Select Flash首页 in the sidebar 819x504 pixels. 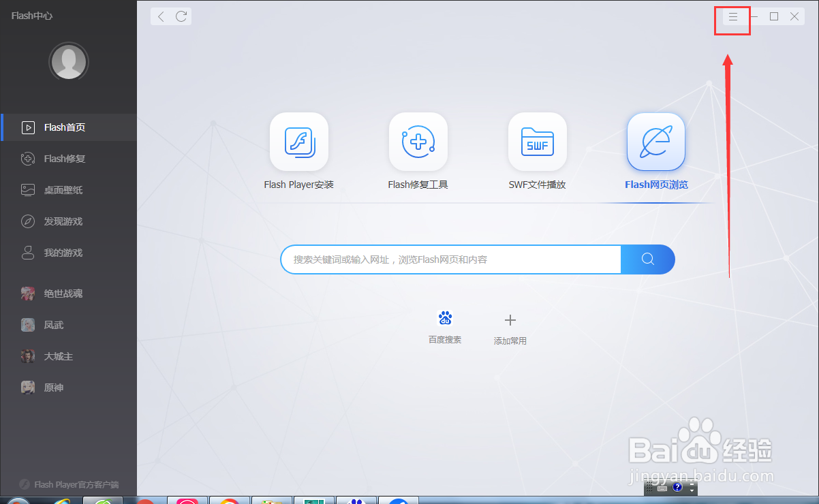(69, 127)
